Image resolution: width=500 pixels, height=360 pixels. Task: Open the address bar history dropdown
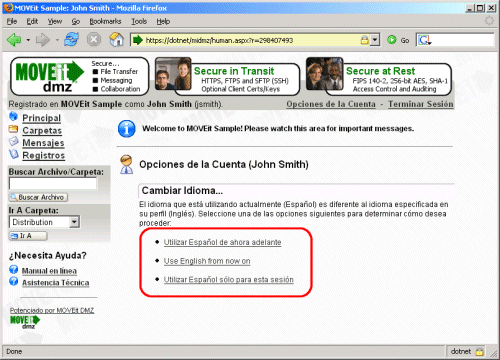tap(375, 40)
